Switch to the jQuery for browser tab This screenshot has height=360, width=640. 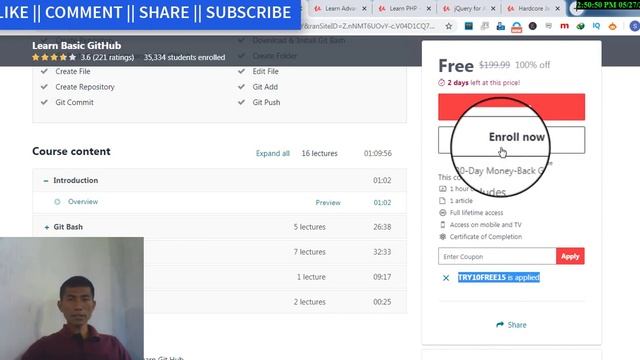click(x=468, y=8)
